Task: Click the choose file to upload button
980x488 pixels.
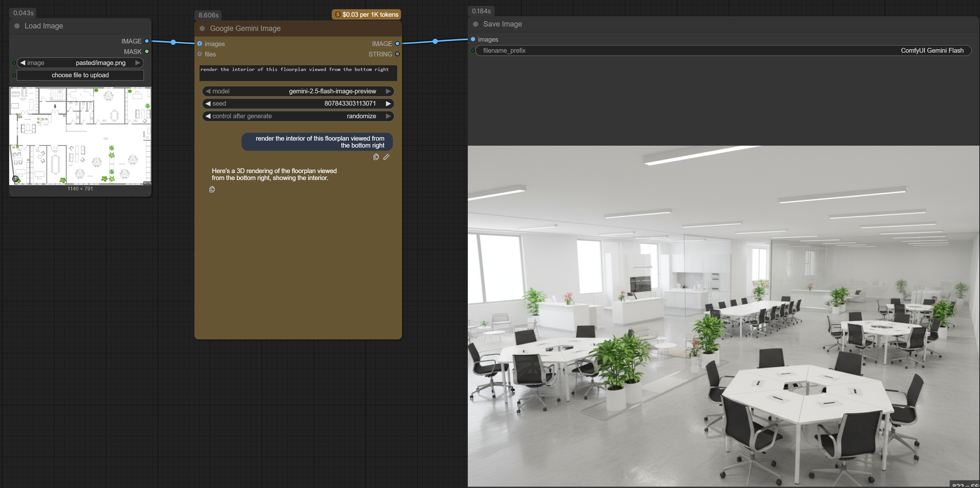Action: point(80,75)
